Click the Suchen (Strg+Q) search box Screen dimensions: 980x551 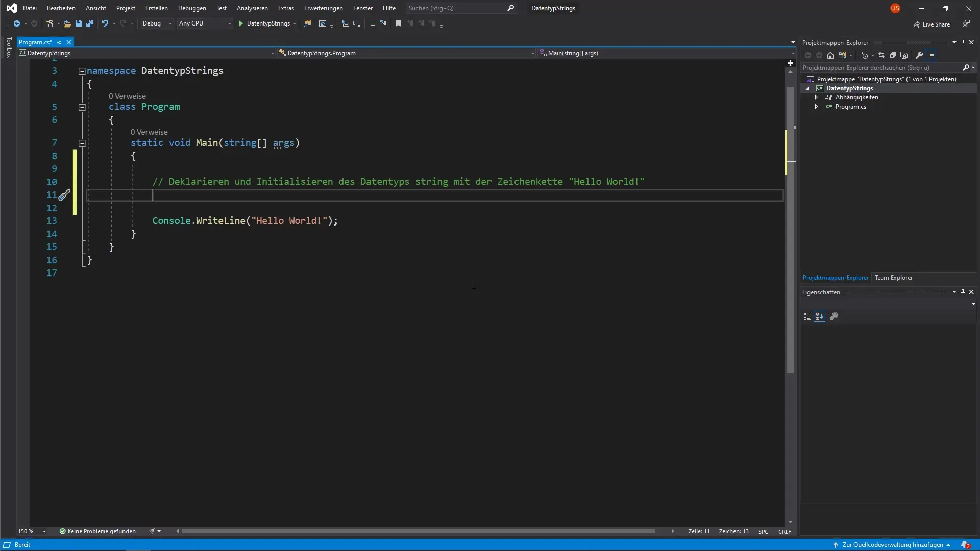tap(461, 8)
